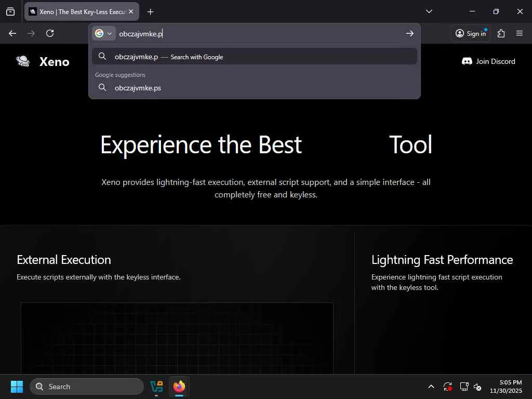Image resolution: width=532 pixels, height=399 pixels.
Task: Open a new tab with plus button
Action: coord(150,12)
